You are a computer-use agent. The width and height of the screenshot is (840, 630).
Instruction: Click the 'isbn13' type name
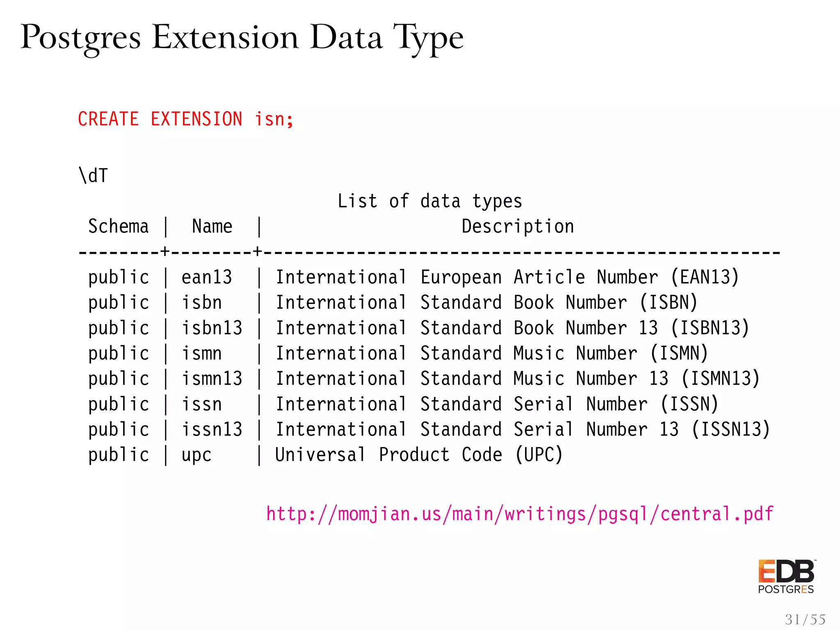[212, 328]
